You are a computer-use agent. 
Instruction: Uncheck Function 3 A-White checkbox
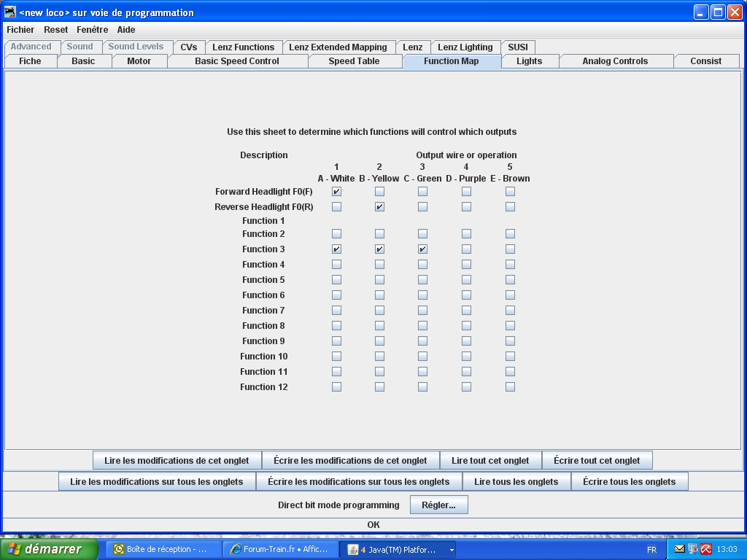(336, 249)
